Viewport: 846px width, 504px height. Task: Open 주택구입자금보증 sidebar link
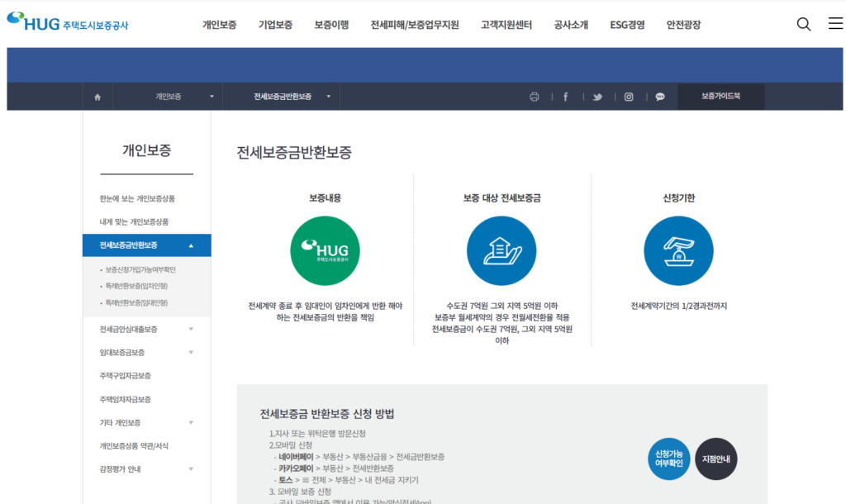tap(126, 376)
